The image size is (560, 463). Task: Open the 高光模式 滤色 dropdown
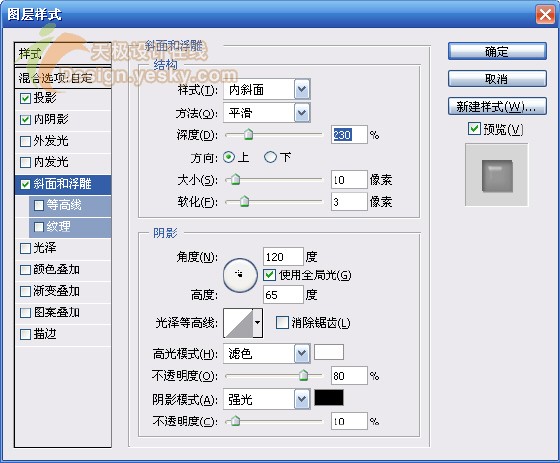coord(267,353)
